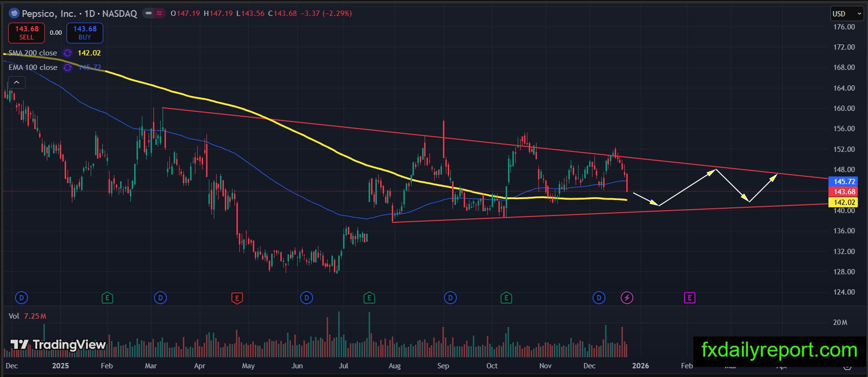Open the USD currency dropdown
Image resolution: width=868 pixels, height=377 pixels.
[847, 13]
